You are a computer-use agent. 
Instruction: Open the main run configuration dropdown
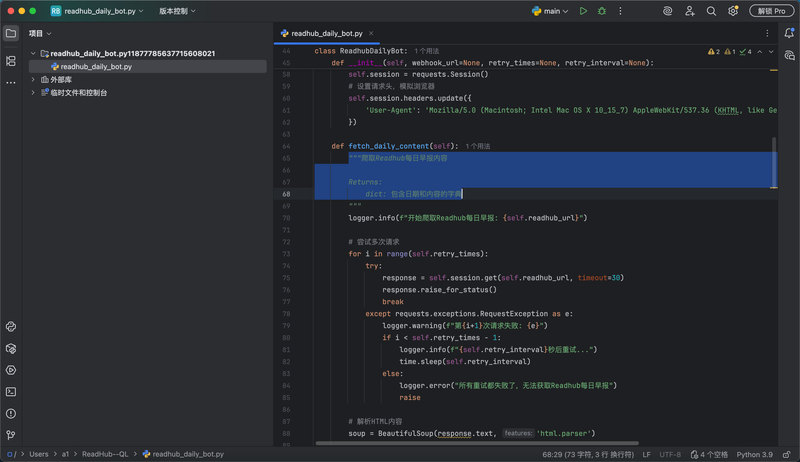(x=551, y=11)
